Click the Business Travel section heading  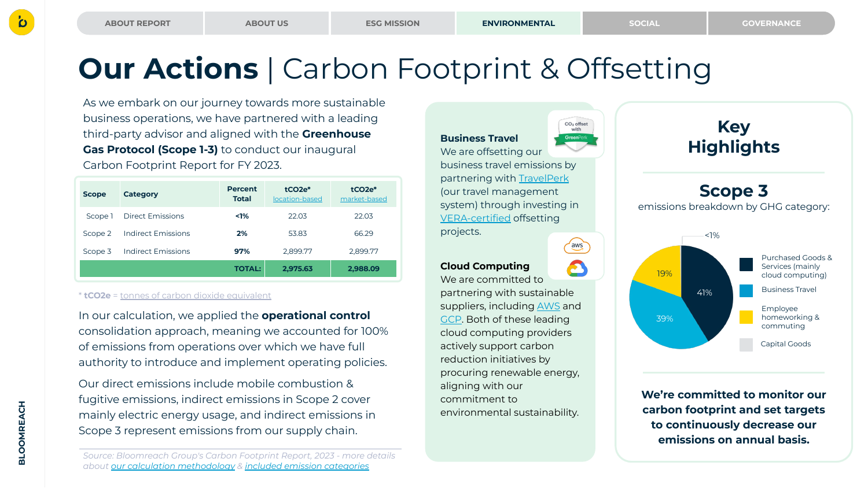click(x=479, y=138)
